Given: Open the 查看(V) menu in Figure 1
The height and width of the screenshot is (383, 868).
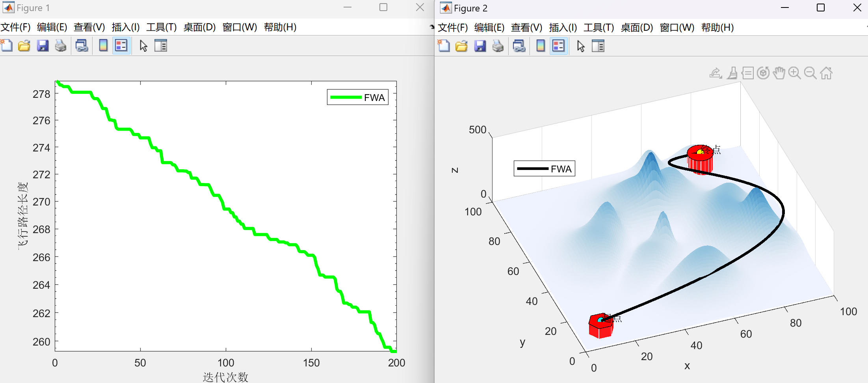Looking at the screenshot, I should click(89, 27).
